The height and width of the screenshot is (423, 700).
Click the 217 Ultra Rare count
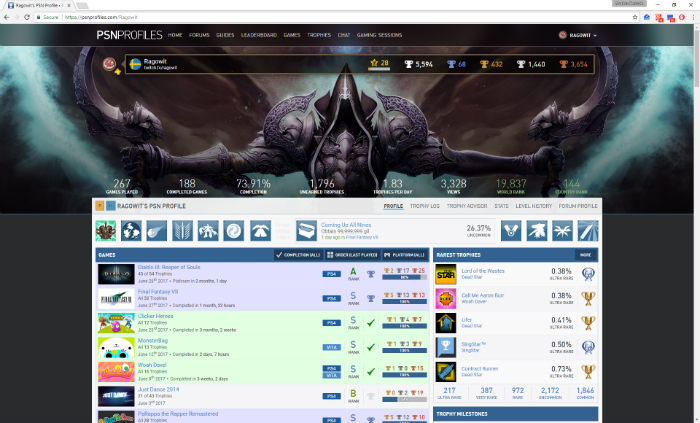click(450, 393)
